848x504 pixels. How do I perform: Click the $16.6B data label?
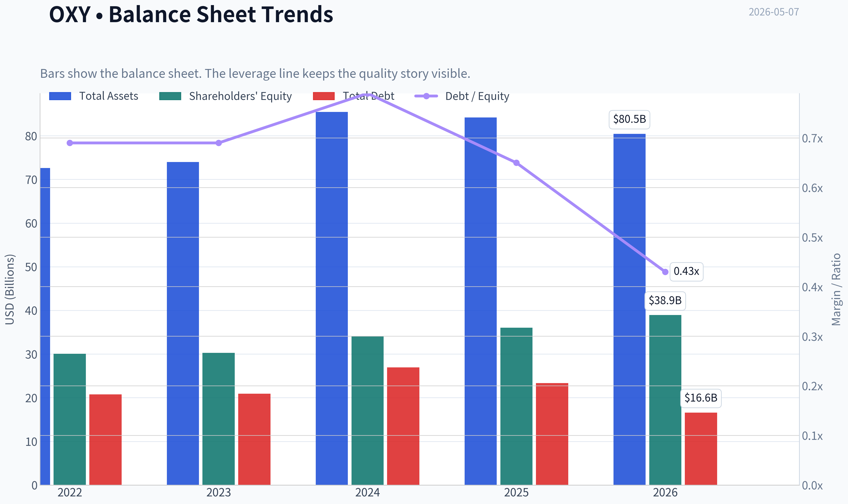701,398
